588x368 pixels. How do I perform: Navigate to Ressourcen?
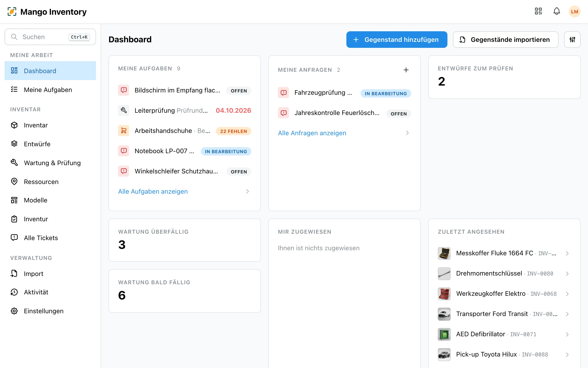[50, 182]
